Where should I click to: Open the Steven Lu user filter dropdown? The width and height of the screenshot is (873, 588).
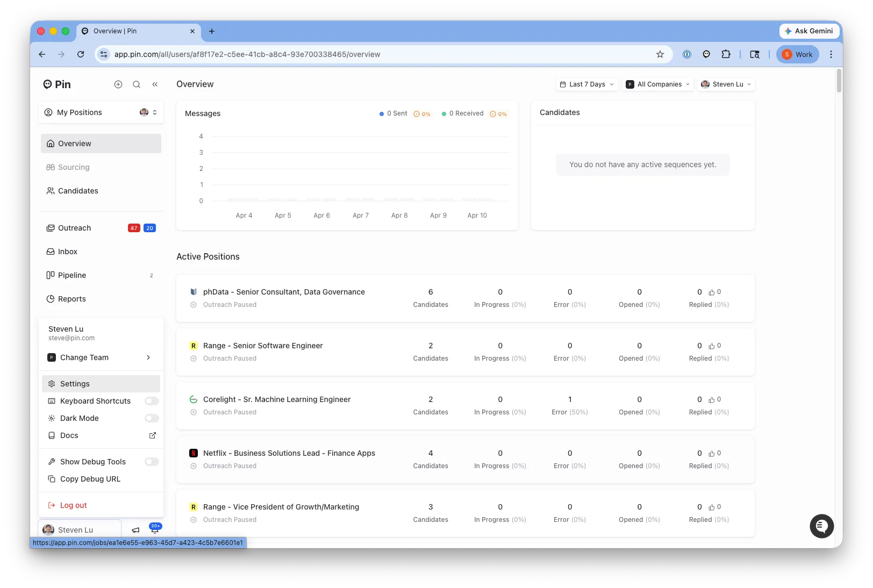[x=726, y=84]
